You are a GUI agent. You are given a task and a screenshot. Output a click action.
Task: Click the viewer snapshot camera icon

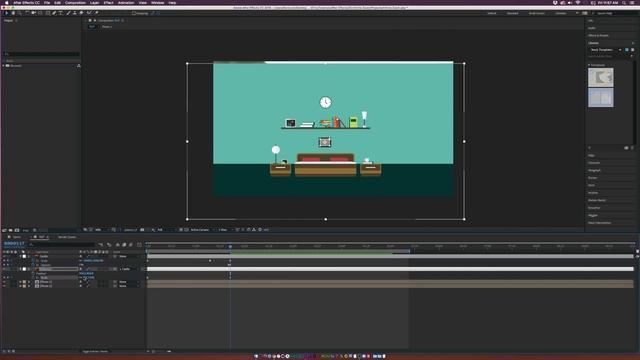click(x=142, y=230)
